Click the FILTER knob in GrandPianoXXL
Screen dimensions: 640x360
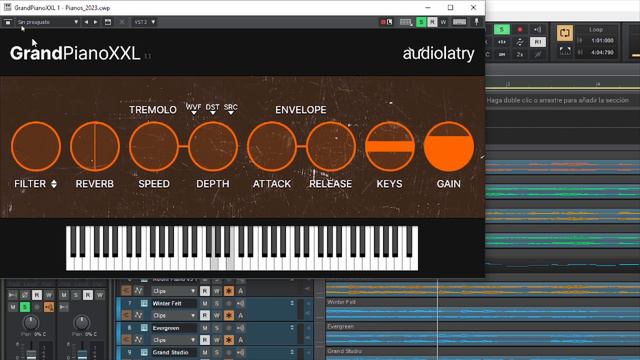click(x=36, y=147)
